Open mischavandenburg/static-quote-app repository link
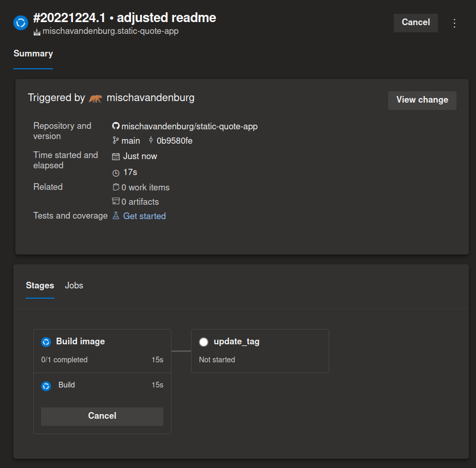Viewport: 476px width, 468px height. (x=189, y=126)
